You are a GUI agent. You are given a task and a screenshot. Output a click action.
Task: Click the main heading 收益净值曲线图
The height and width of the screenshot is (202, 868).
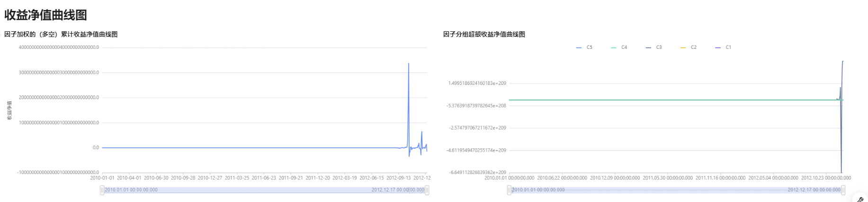point(45,15)
